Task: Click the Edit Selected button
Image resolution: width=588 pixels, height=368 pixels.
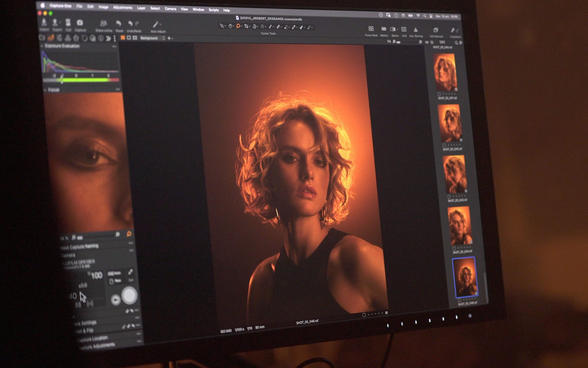Action: coord(435,31)
